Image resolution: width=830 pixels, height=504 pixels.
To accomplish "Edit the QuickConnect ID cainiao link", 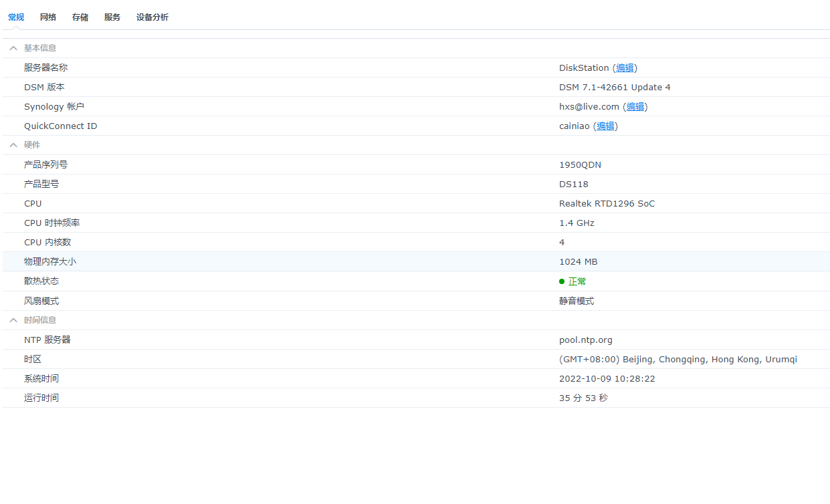I will [x=605, y=126].
